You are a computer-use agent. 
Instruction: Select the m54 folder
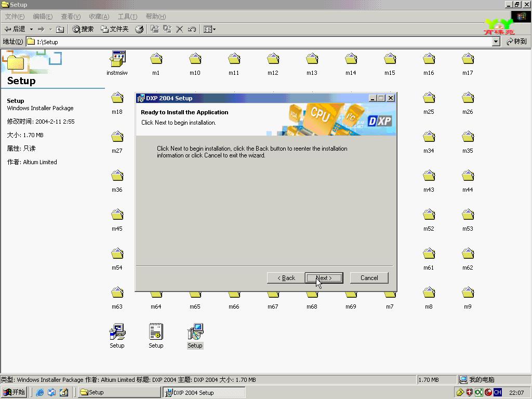click(x=117, y=259)
